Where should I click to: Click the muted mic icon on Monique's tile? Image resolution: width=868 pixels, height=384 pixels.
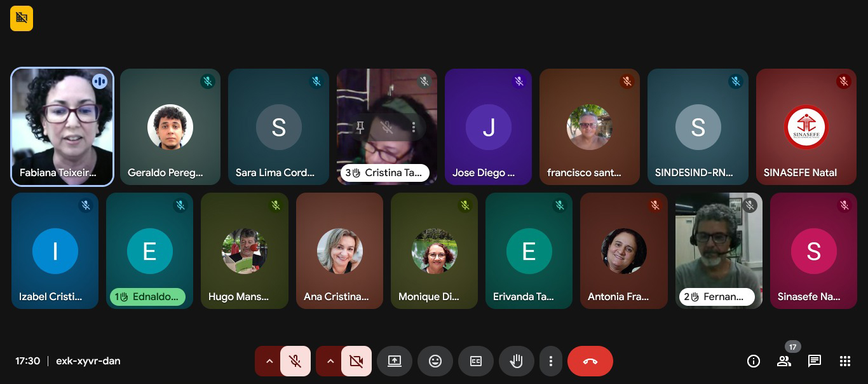[x=465, y=205]
